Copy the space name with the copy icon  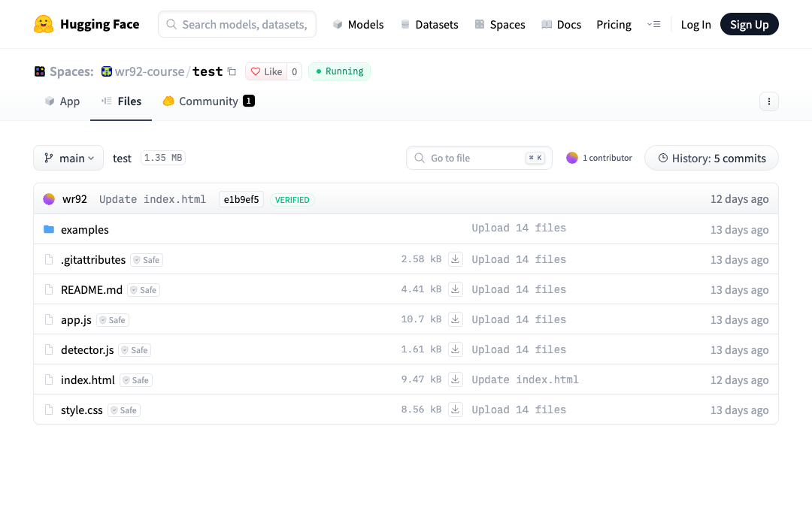(232, 71)
